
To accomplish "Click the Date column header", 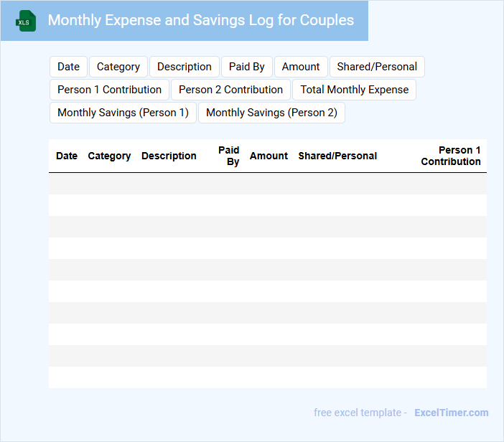I will (x=67, y=156).
